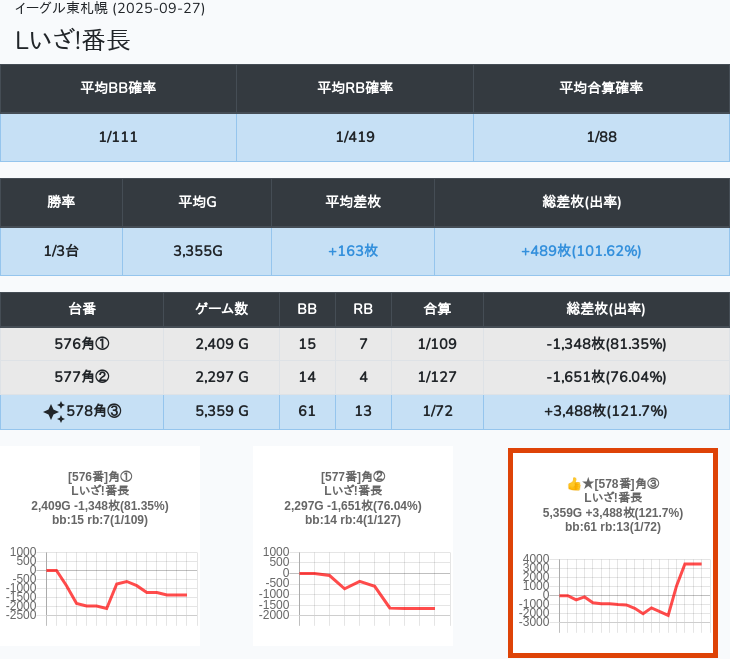This screenshot has width=730, height=659.
Task: Click the 平均合算確率 header cell
Action: point(601,88)
